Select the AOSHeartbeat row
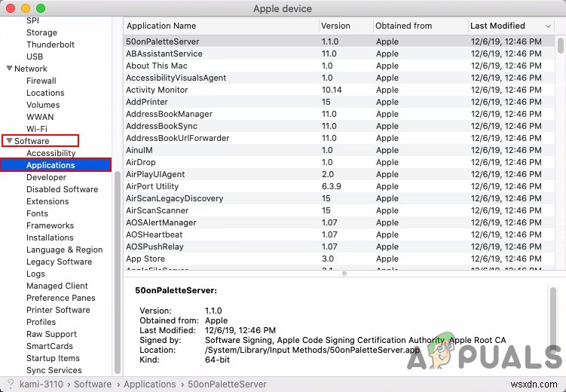This screenshot has height=392, width=566. click(339, 234)
